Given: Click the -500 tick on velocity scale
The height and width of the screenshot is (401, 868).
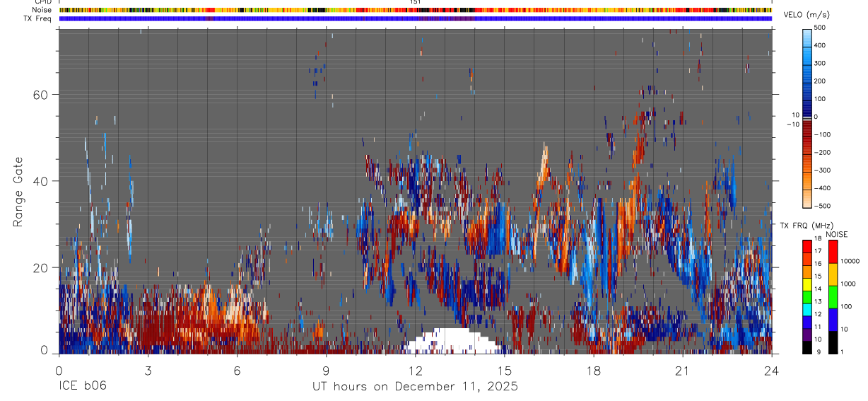Looking at the screenshot, I should [822, 206].
